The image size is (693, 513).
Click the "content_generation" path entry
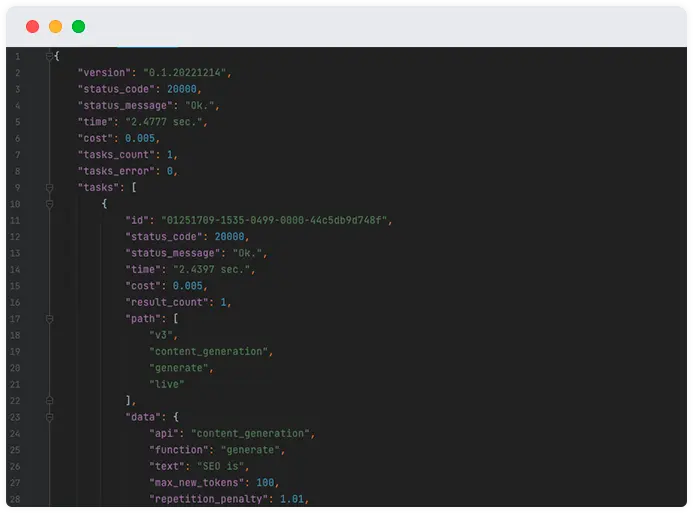209,351
